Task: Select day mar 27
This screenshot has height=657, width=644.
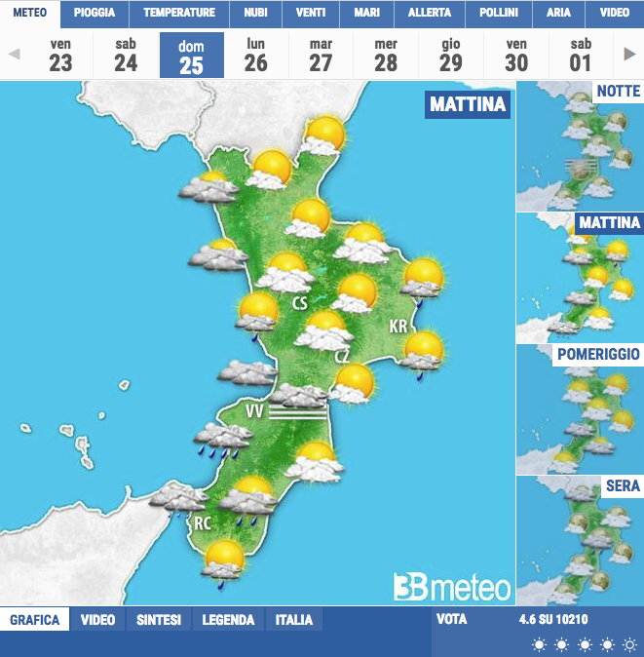Action: [321, 56]
